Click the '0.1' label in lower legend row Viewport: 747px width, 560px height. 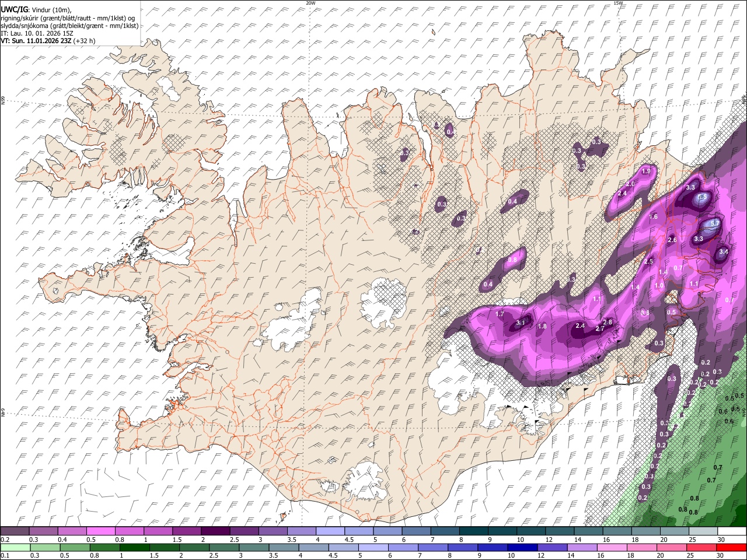coord(4,555)
